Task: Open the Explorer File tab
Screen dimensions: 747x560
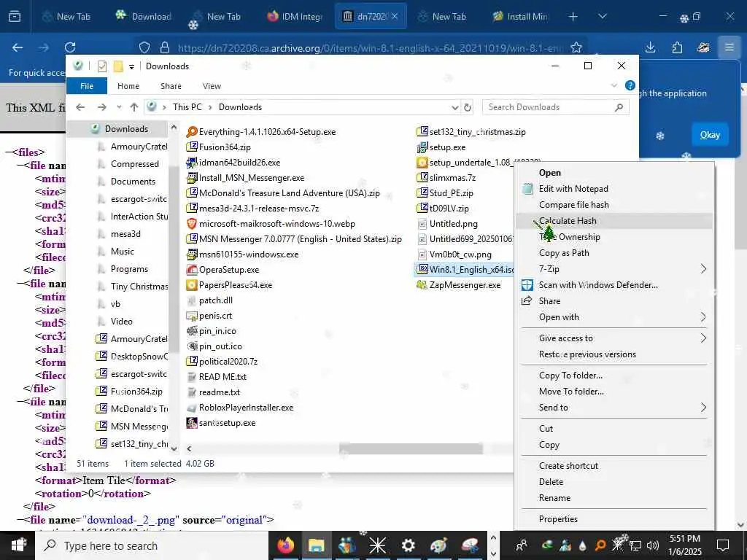Action: (87, 86)
